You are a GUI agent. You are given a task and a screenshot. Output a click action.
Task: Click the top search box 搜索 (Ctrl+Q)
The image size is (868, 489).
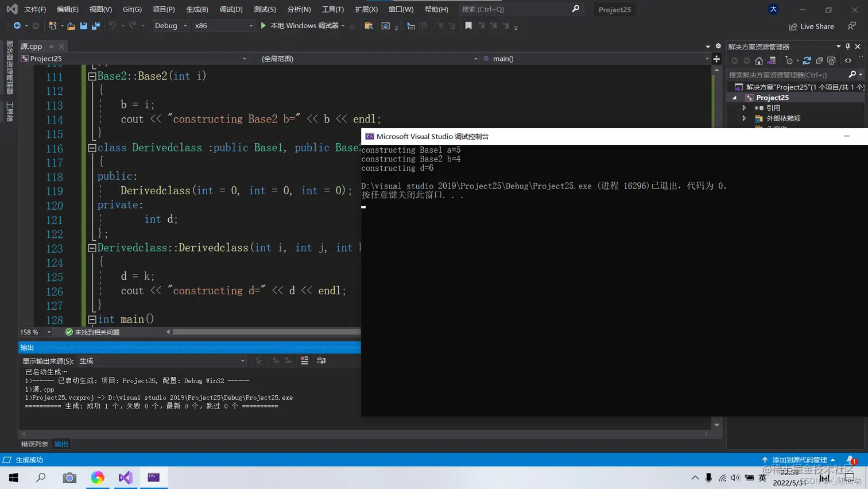pos(520,9)
